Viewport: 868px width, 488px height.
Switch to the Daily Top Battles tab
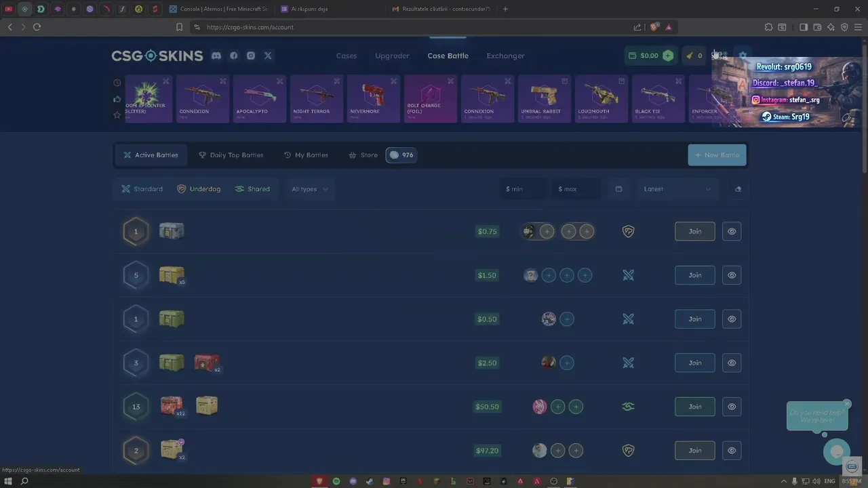coord(231,155)
